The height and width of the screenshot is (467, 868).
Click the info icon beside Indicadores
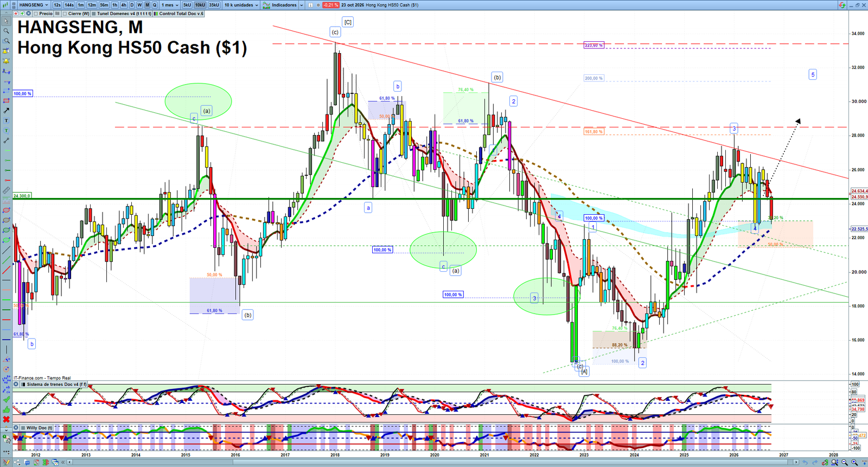pyautogui.click(x=310, y=5)
